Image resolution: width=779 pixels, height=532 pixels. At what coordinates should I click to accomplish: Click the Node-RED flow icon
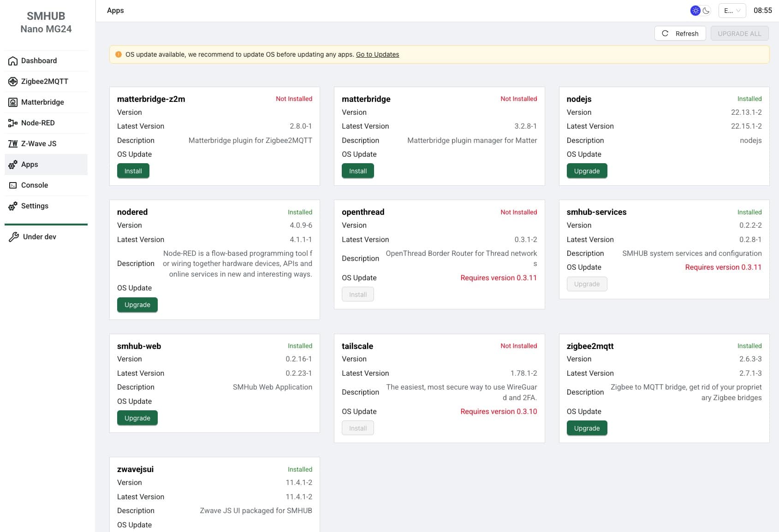(x=13, y=123)
